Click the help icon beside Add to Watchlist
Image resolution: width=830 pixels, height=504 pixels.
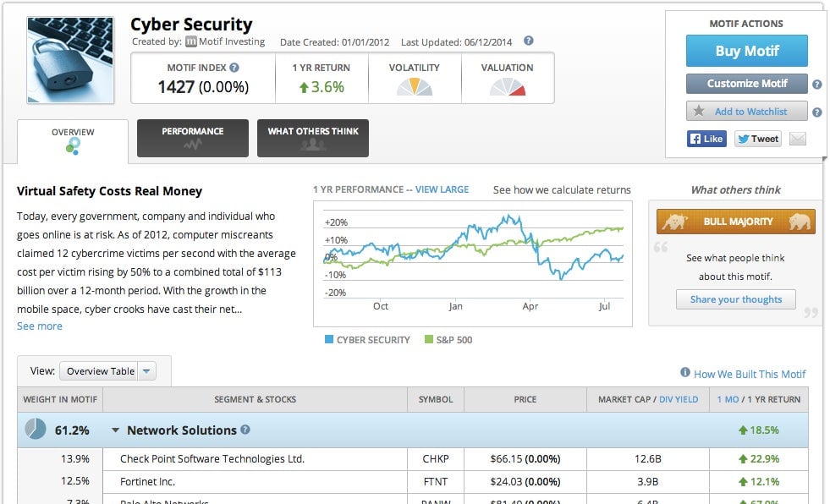tap(816, 112)
